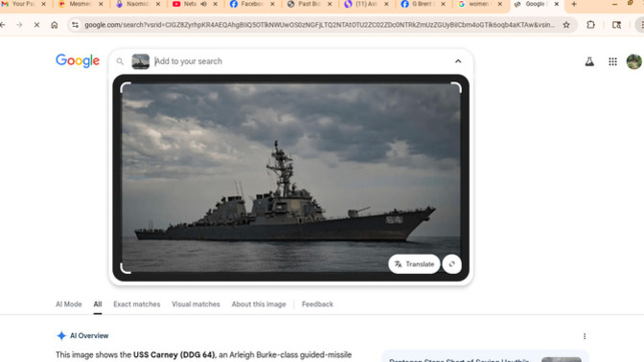Viewport: 644px width, 362px height.
Task: Click the search magnifier icon
Action: click(120, 61)
